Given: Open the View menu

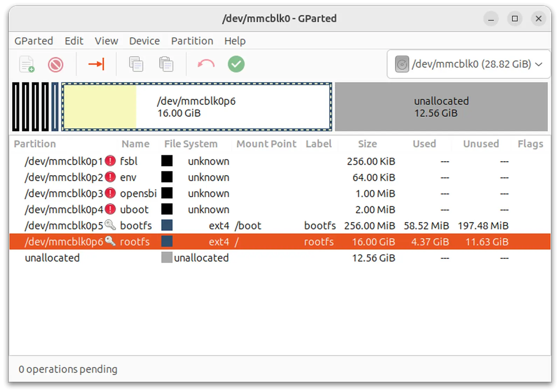Looking at the screenshot, I should coord(106,41).
